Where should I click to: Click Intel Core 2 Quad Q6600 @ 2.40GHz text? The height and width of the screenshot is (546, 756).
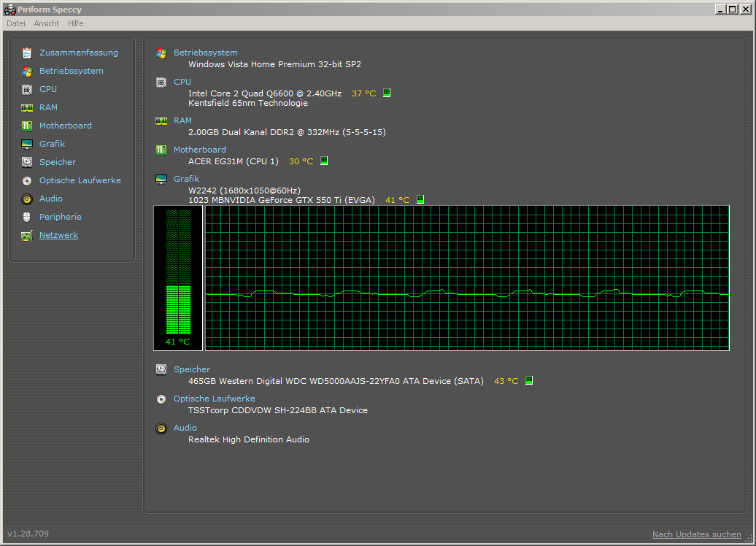point(265,93)
